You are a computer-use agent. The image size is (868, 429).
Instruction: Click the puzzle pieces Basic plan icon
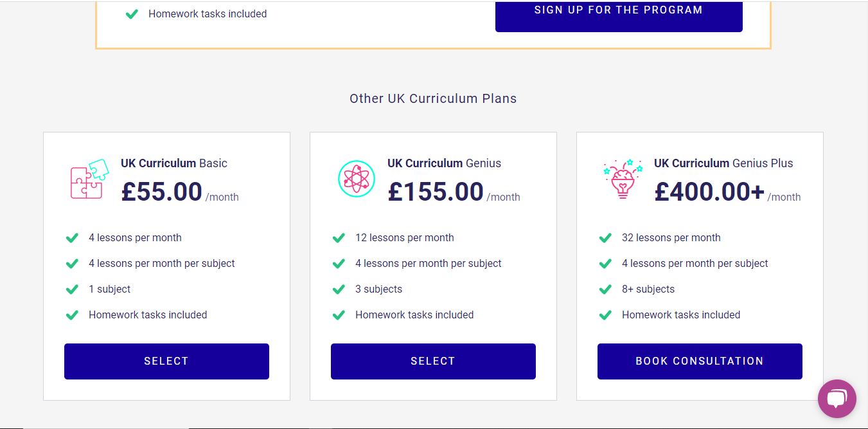89,178
